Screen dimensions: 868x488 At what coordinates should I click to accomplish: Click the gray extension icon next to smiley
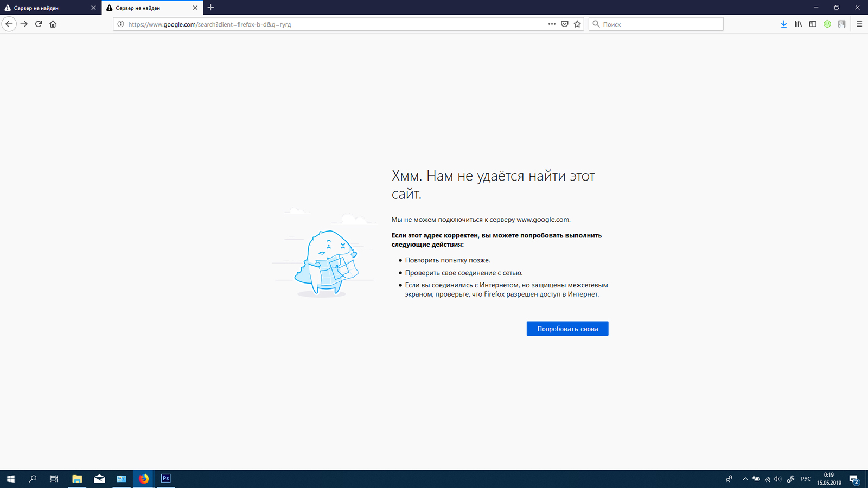click(842, 24)
